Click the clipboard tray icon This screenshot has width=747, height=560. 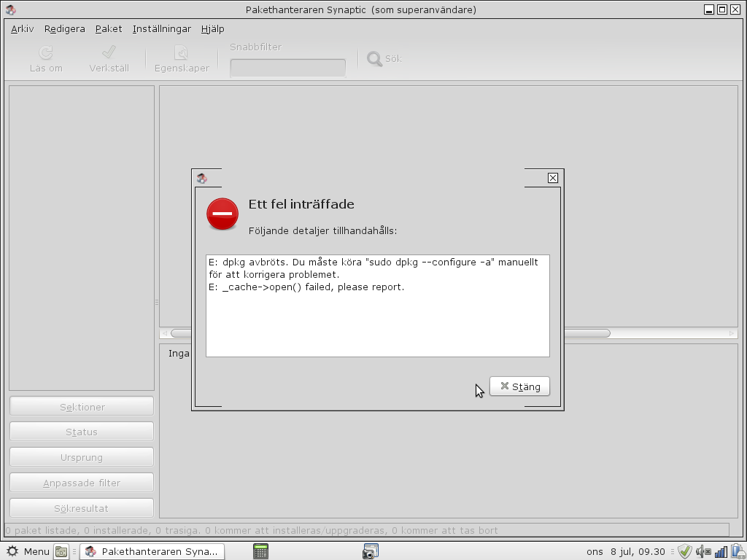coord(738,551)
